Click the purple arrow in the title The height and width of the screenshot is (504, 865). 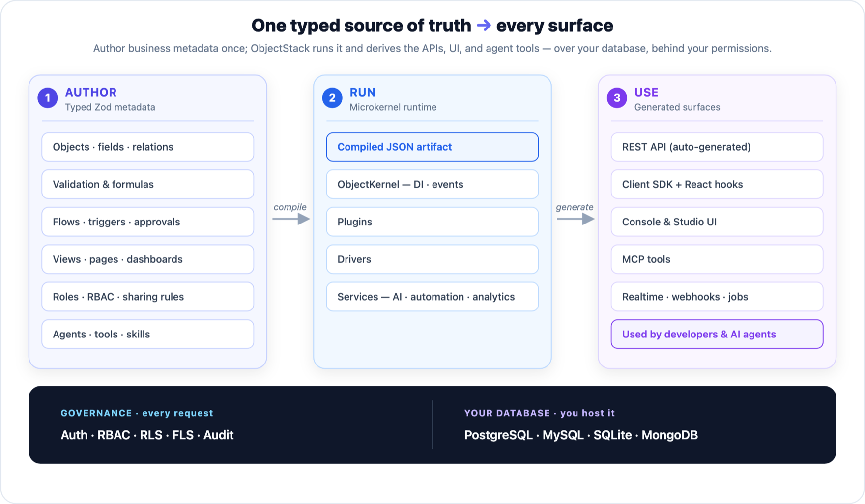pos(484,25)
